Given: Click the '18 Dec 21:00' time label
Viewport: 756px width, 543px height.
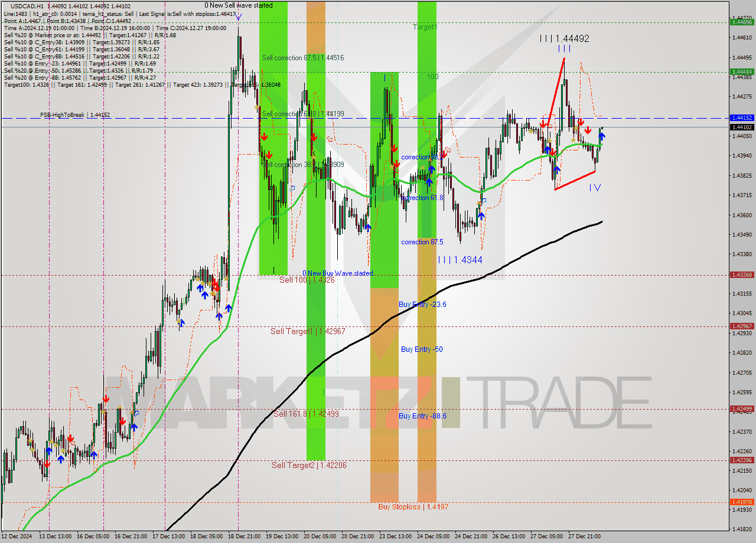Looking at the screenshot, I should coord(244,536).
